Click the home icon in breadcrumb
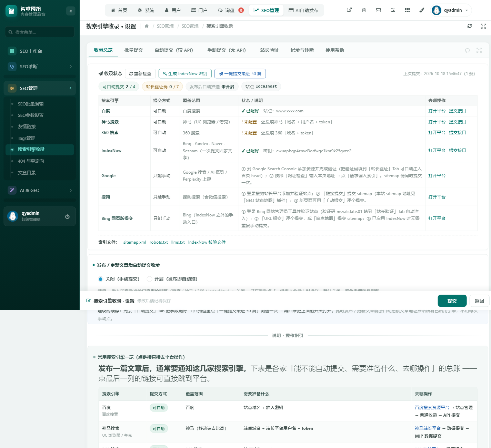Screen dimensions: 491x448 (x=147, y=26)
